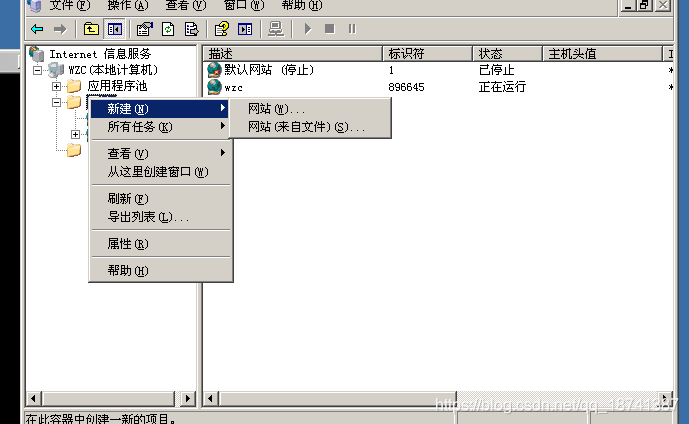Click tree pane left scroll arrow
The width and height of the screenshot is (689, 424).
[x=33, y=399]
